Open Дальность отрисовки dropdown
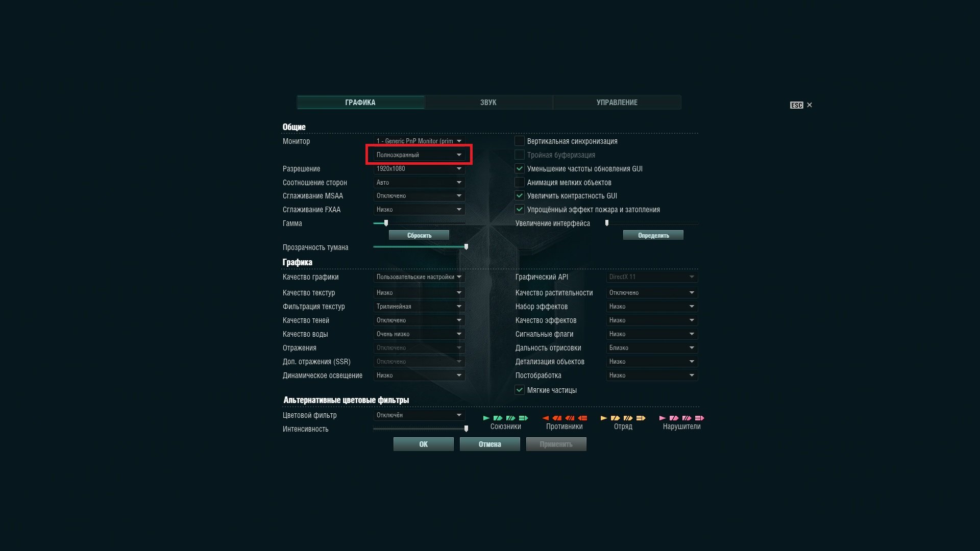This screenshot has width=980, height=551. (652, 348)
